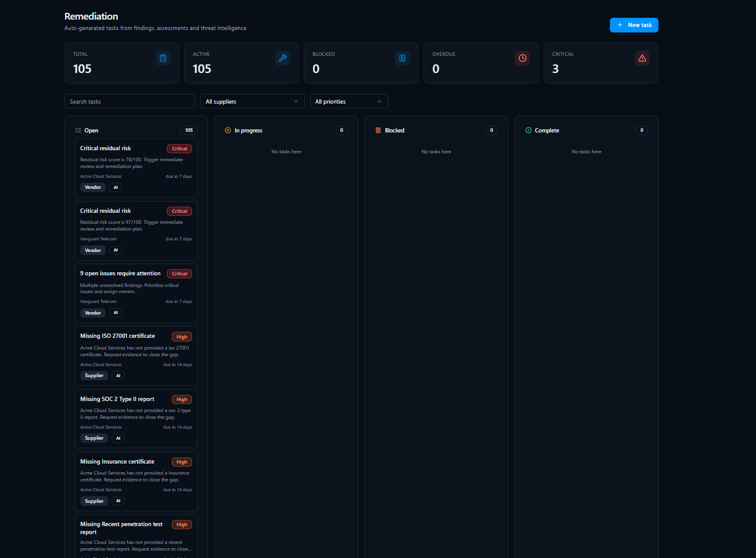The image size is (756, 558).
Task: Open Missing Recent penetration test report task
Action: coord(136,537)
